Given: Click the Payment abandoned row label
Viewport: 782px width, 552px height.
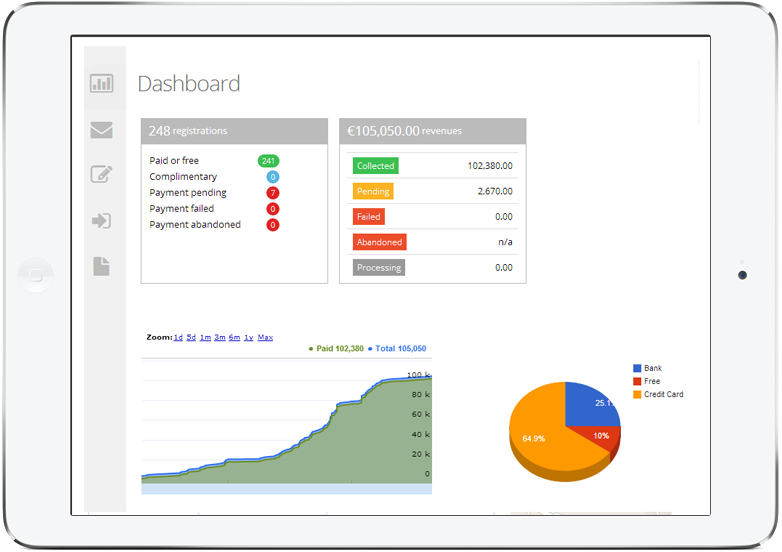Looking at the screenshot, I should click(195, 224).
